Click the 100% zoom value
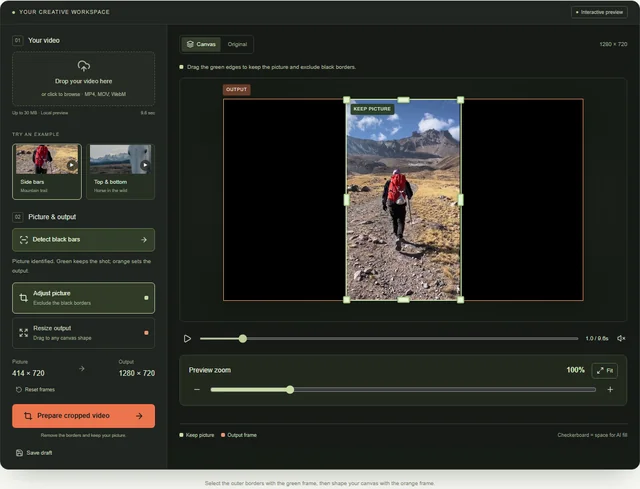 (576, 370)
